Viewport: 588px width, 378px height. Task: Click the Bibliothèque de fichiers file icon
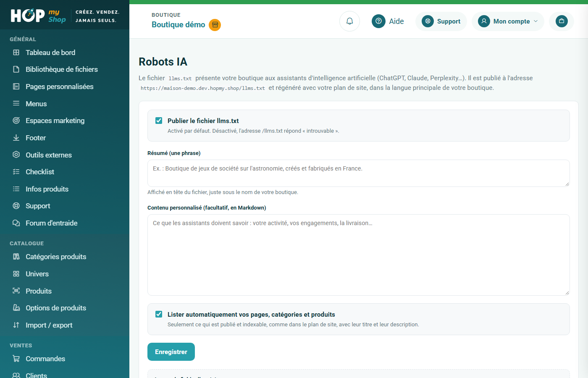[x=16, y=69]
